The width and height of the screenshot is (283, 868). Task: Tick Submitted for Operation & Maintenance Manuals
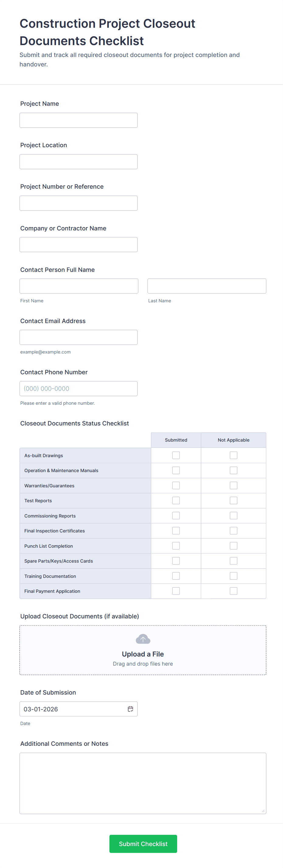click(176, 470)
